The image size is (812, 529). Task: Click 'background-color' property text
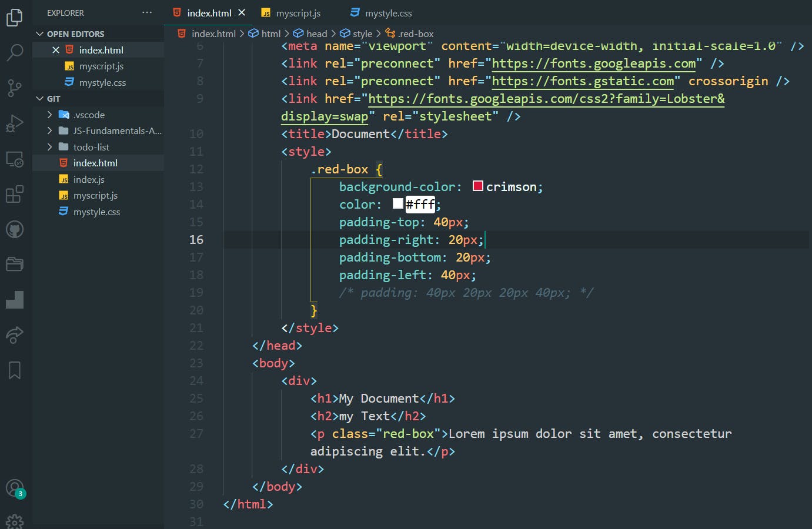[x=397, y=187]
